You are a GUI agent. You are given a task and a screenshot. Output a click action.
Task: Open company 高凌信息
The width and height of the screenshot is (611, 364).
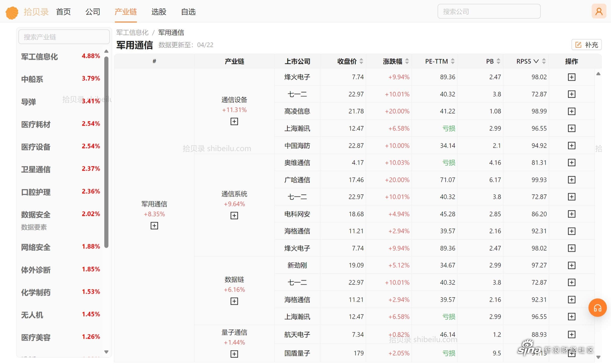[x=297, y=111]
